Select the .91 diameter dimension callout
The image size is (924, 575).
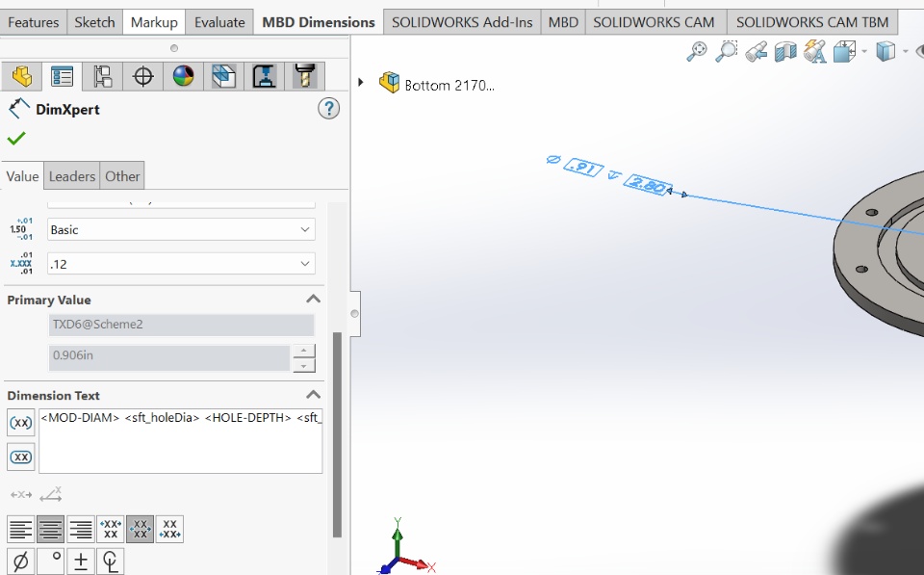pyautogui.click(x=583, y=169)
